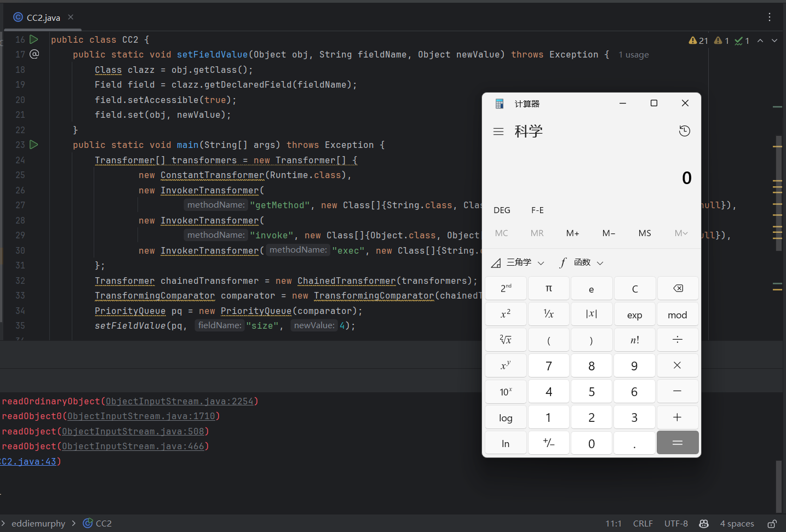
Task: Click the left parenthesis key
Action: (549, 340)
